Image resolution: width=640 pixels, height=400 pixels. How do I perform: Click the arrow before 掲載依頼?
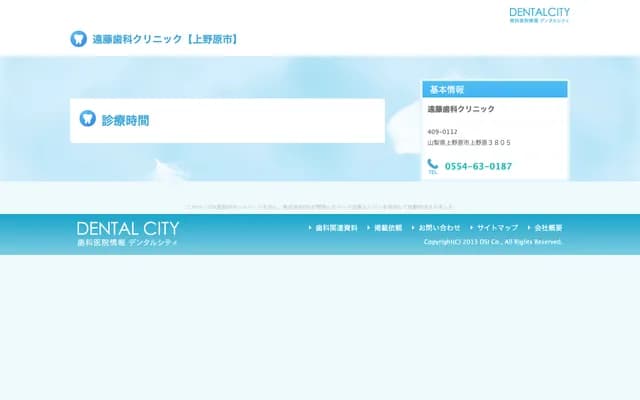pyautogui.click(x=370, y=228)
